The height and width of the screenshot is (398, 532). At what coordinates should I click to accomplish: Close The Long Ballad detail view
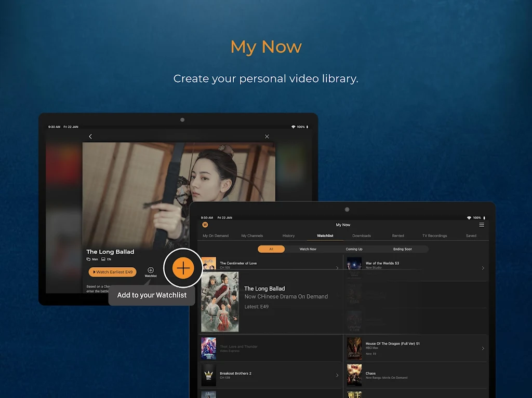click(x=267, y=136)
